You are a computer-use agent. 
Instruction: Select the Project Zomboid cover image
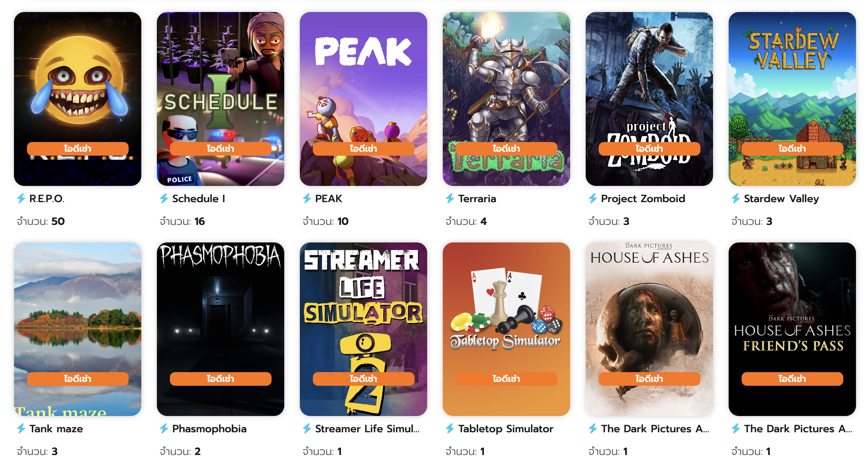pos(649,99)
